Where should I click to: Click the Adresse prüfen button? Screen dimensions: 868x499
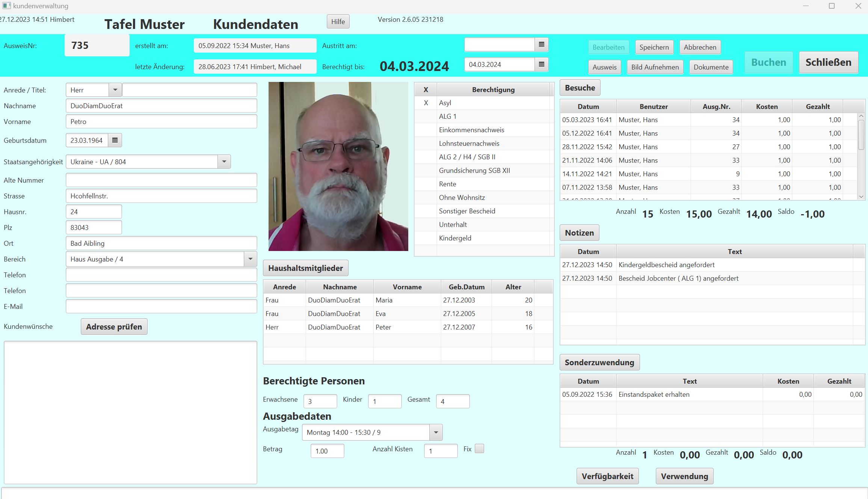tap(114, 327)
